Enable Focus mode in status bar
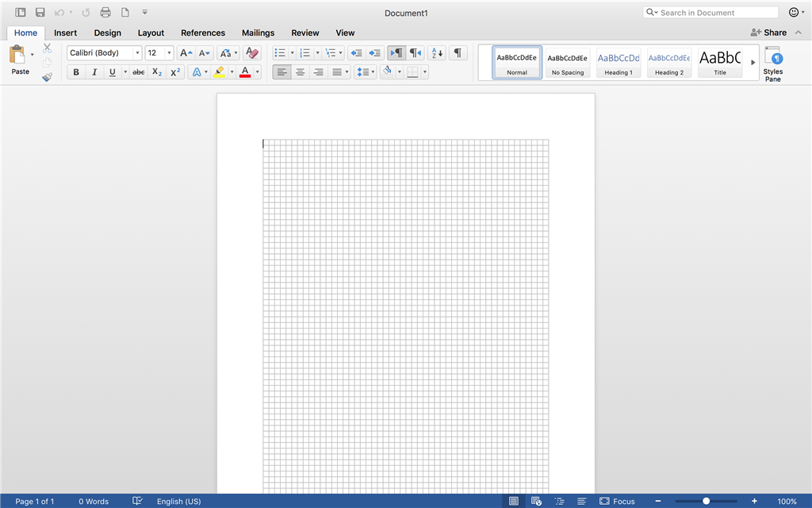Viewport: 812px width, 508px height. 617,501
